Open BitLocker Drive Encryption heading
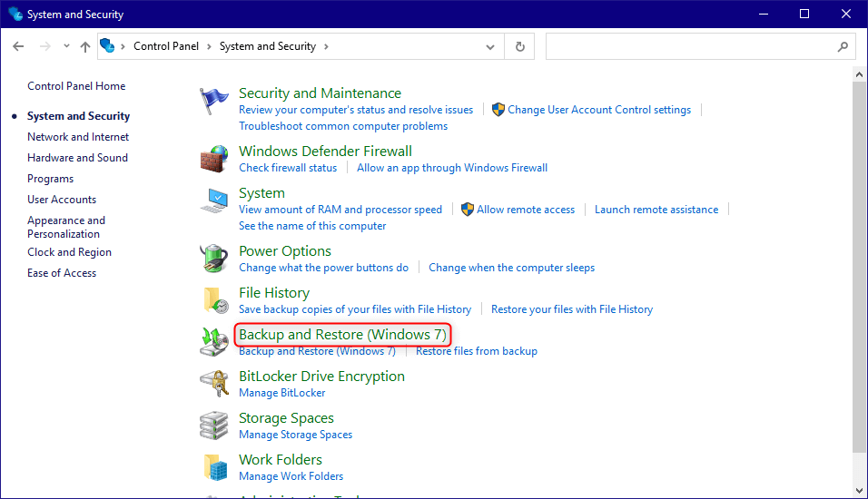 321,377
